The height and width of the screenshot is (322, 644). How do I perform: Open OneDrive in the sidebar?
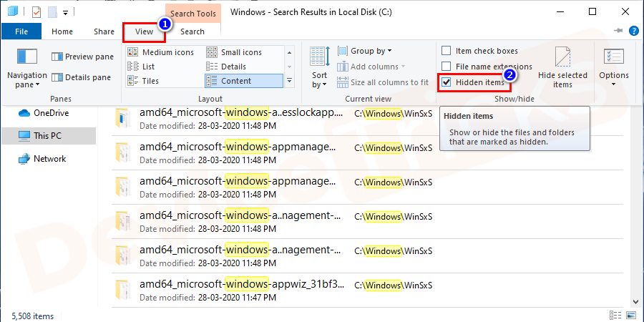coord(49,113)
